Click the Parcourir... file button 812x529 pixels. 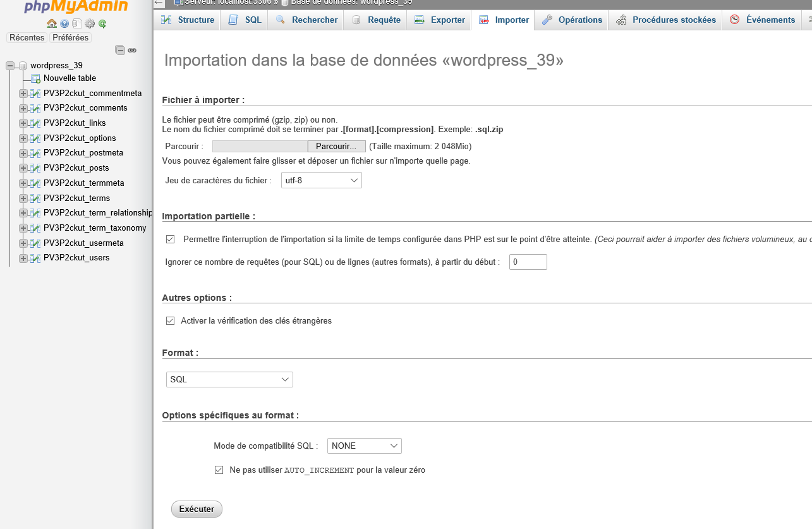click(336, 146)
